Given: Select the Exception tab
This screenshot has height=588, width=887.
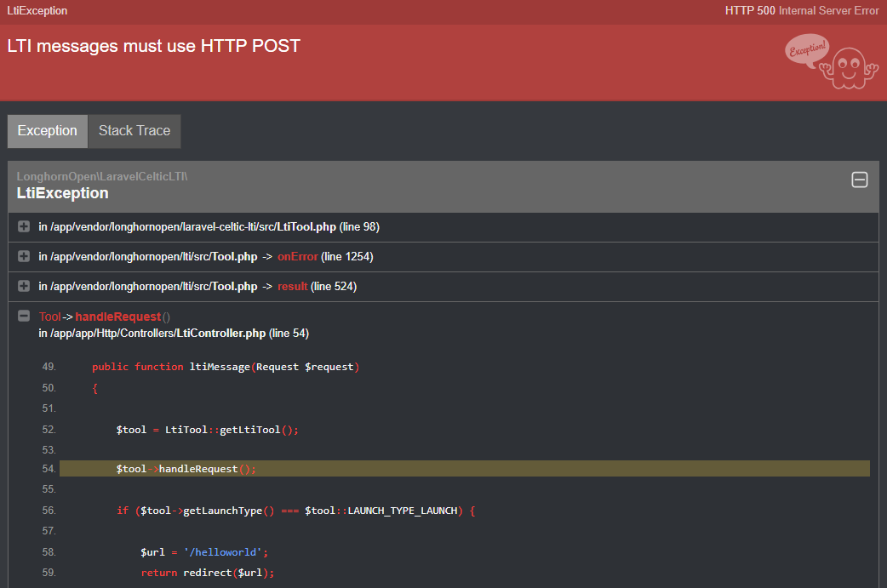Looking at the screenshot, I should click(x=47, y=130).
